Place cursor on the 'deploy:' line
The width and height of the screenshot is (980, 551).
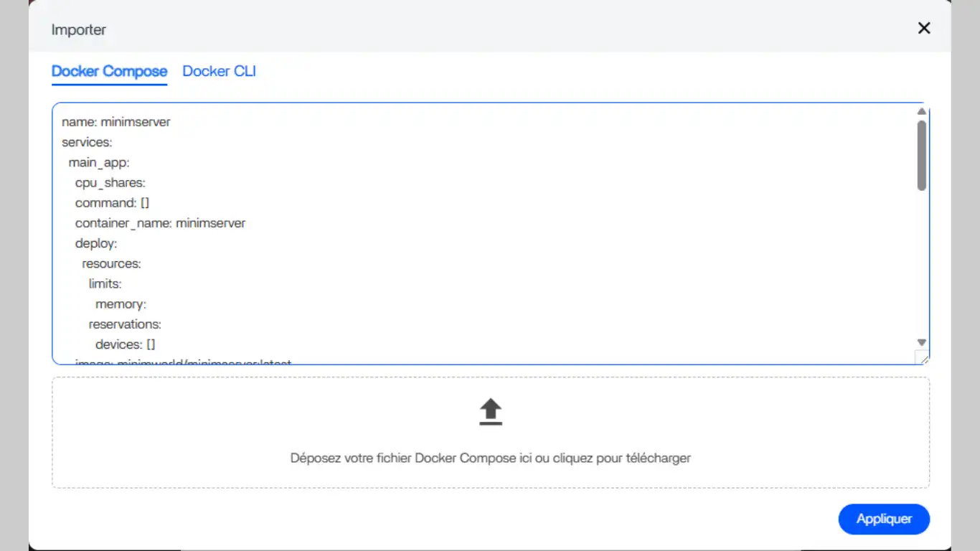[x=96, y=244]
